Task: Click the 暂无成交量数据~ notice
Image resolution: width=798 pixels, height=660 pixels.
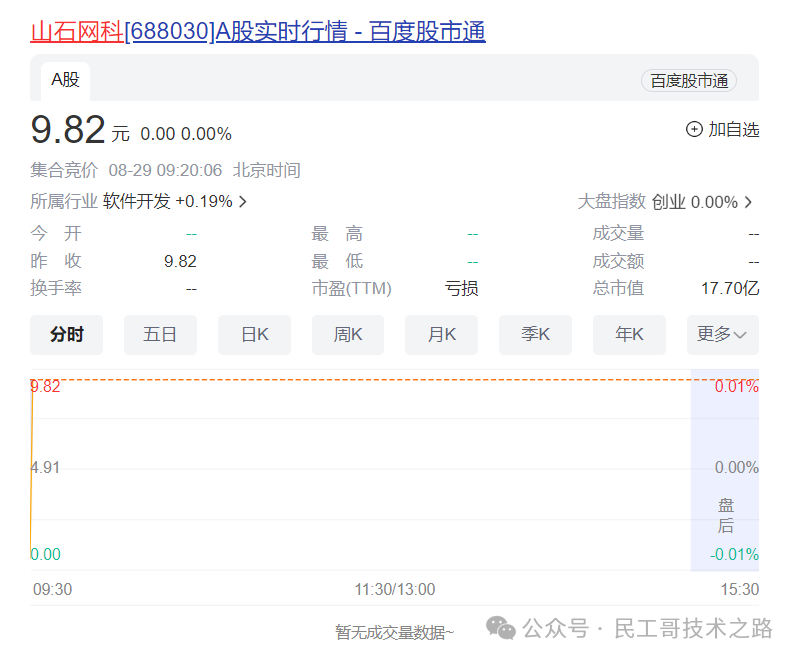Action: 394,633
